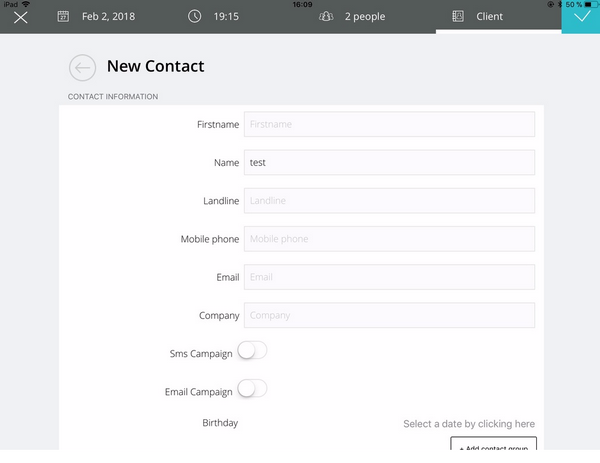This screenshot has height=463, width=600.
Task: Click the X icon to cancel
Action: 20,17
